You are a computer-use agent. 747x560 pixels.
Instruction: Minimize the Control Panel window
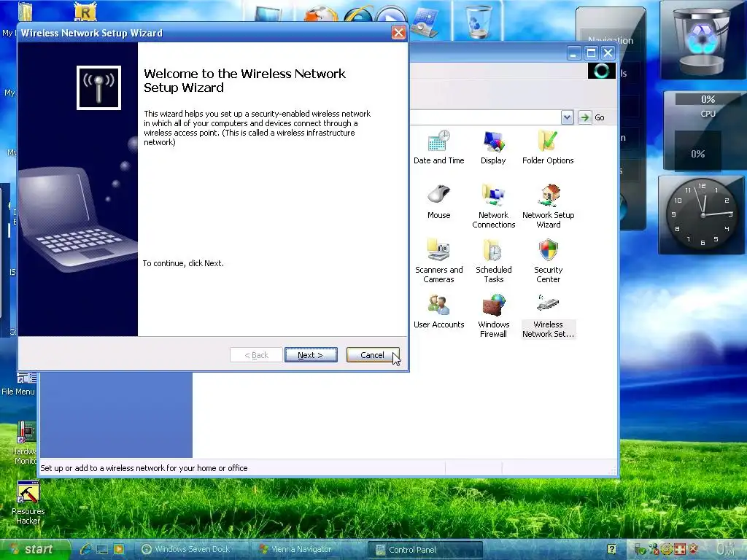tap(574, 52)
